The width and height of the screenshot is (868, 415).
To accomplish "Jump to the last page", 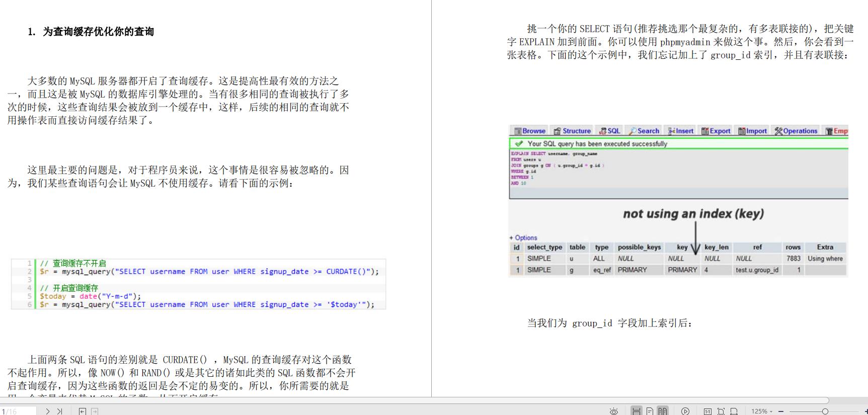I will pyautogui.click(x=59, y=411).
